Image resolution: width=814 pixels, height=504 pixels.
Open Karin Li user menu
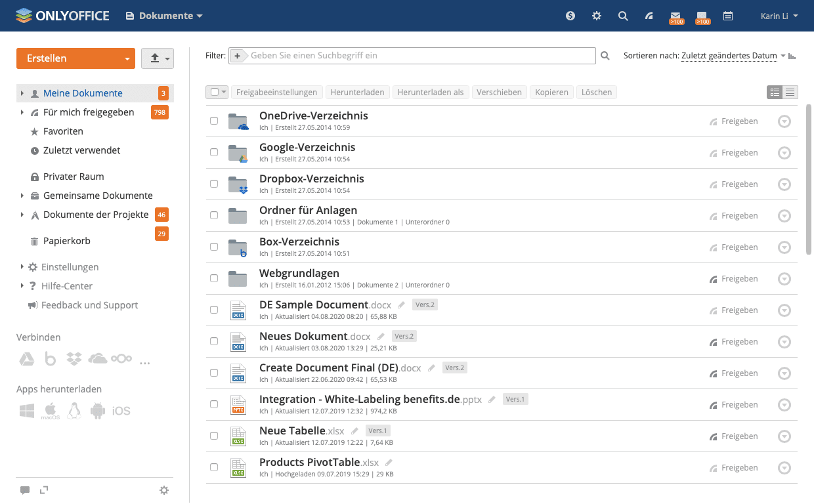click(x=779, y=16)
